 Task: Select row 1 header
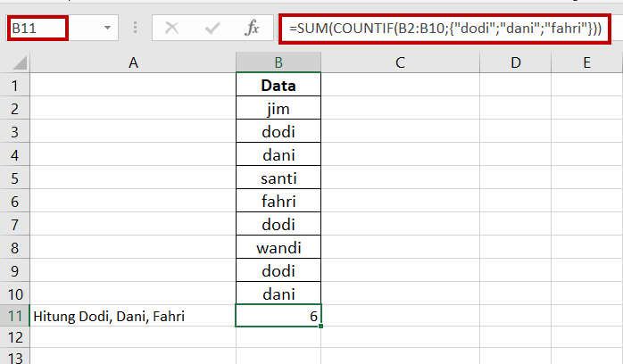[14, 87]
